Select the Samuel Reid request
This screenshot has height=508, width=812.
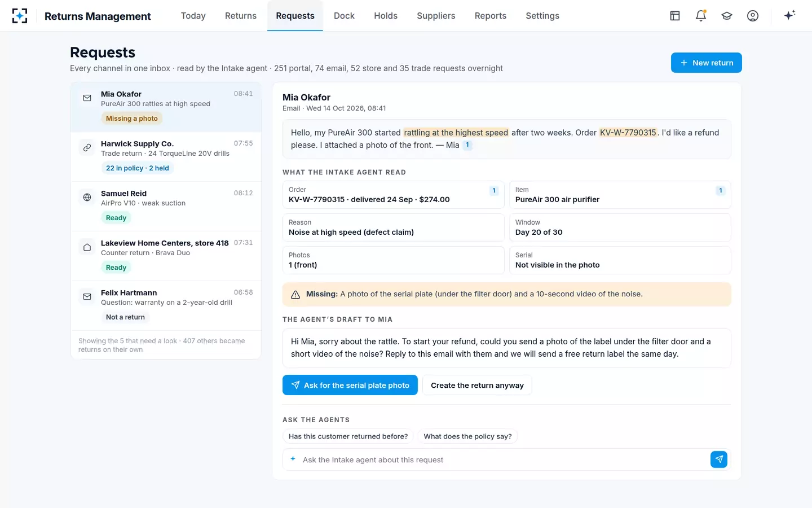[x=166, y=206]
